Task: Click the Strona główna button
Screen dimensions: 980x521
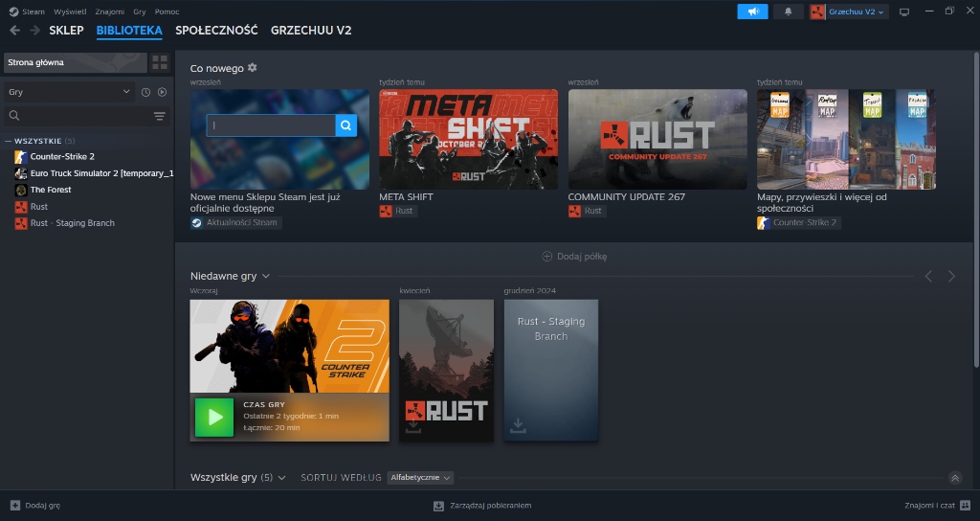Action: [x=75, y=62]
